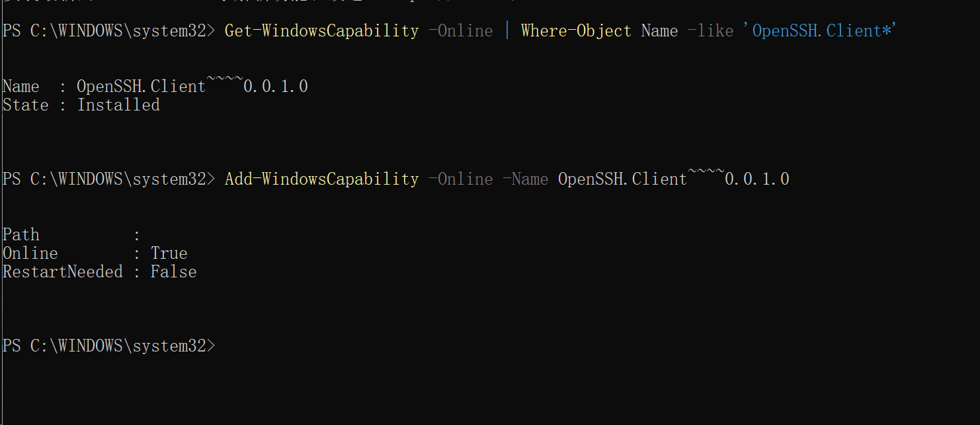Image resolution: width=980 pixels, height=425 pixels.
Task: Click the True value beside Online
Action: pyautogui.click(x=169, y=253)
